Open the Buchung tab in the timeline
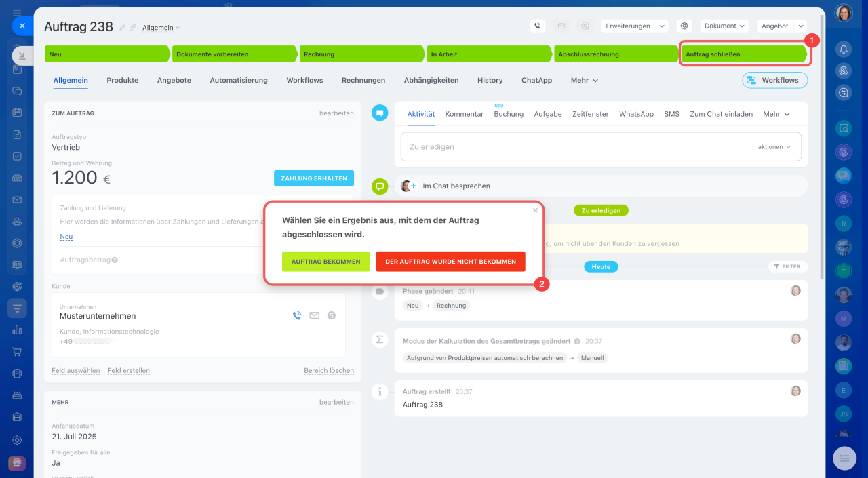 tap(509, 114)
